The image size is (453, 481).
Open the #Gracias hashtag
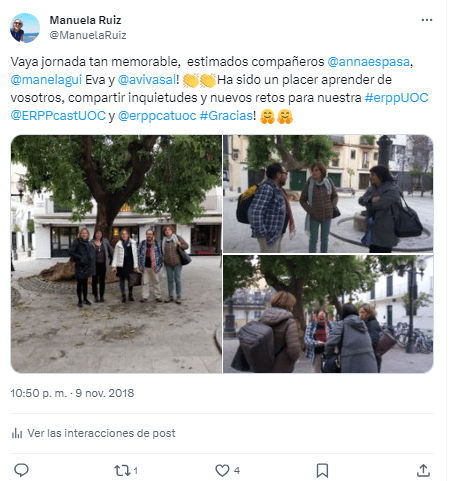[x=226, y=116]
